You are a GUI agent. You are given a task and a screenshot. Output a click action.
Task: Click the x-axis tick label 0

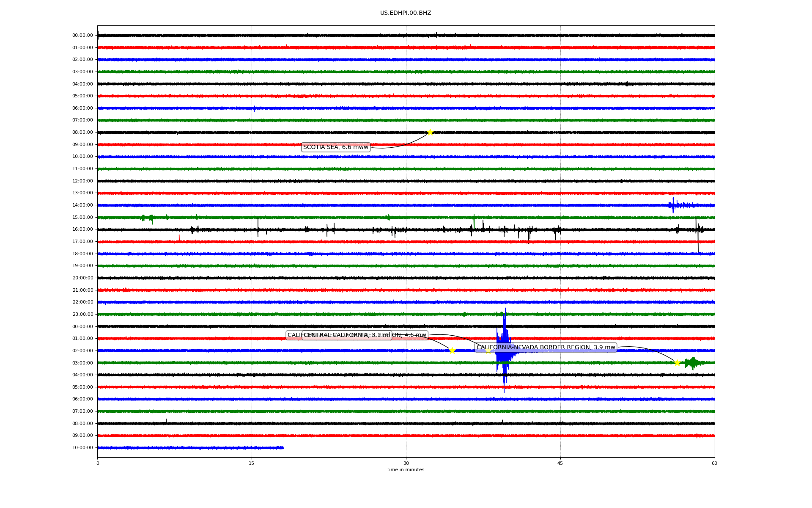point(98,464)
